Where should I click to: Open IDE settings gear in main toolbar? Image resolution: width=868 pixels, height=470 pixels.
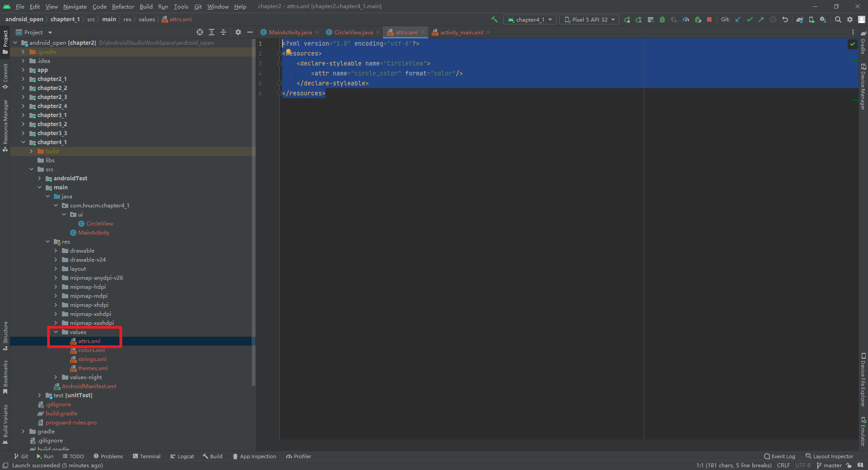click(850, 19)
